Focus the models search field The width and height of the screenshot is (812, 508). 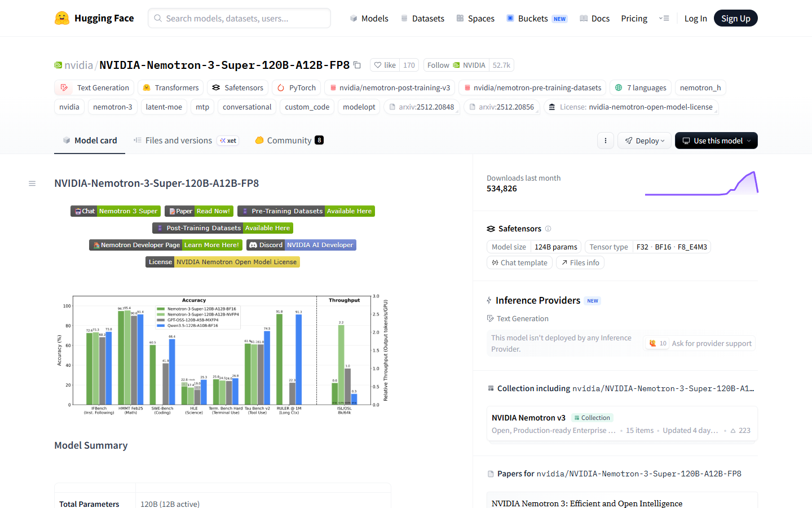coord(240,18)
